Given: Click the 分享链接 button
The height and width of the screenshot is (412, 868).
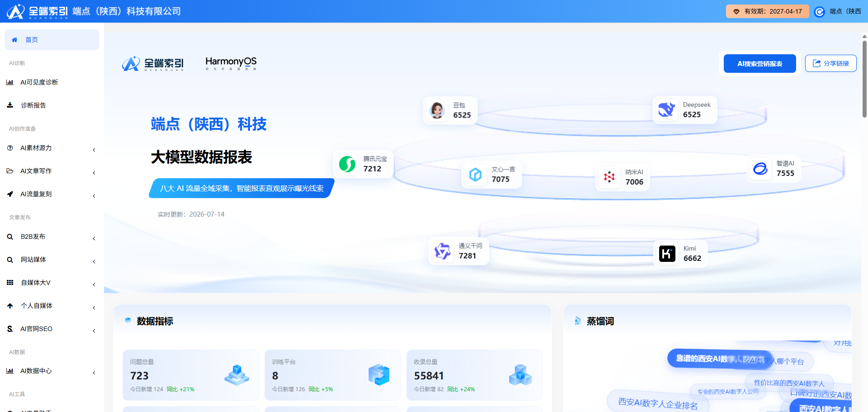Looking at the screenshot, I should (x=831, y=63).
